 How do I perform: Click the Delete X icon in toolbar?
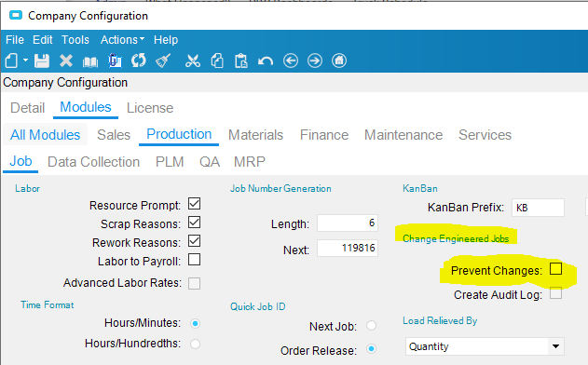coord(66,61)
